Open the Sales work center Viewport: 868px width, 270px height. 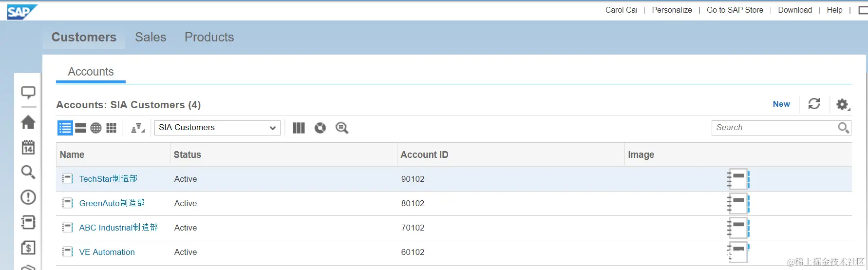[151, 37]
